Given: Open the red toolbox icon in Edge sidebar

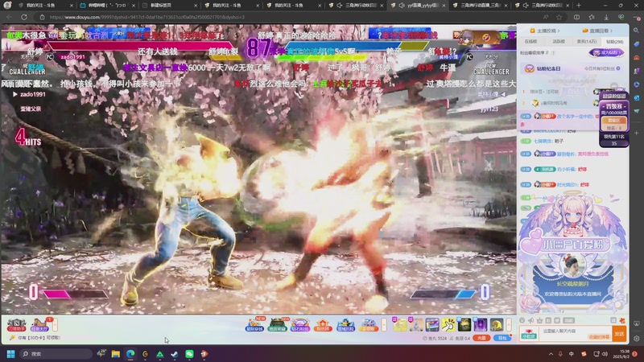Looking at the screenshot, I should point(636,57).
